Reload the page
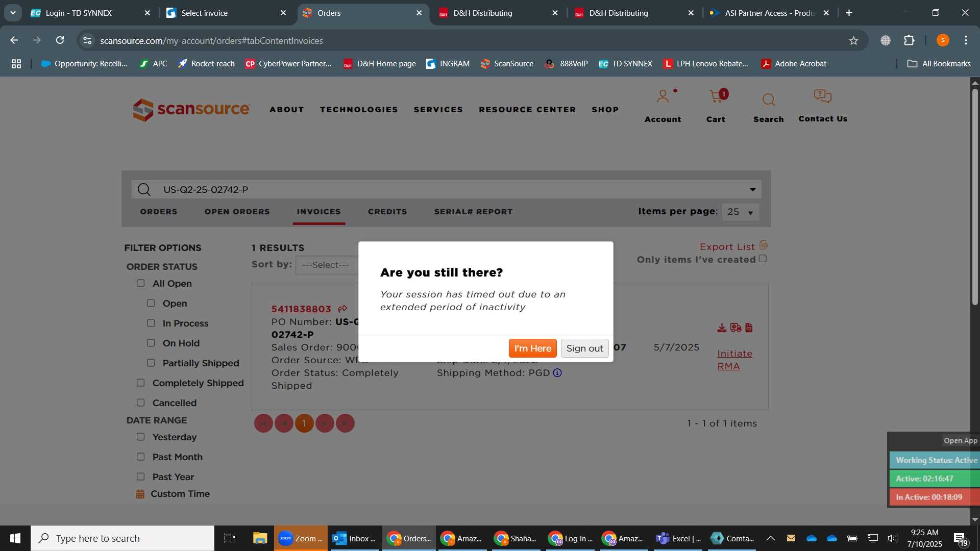980x551 pixels. coord(60,40)
